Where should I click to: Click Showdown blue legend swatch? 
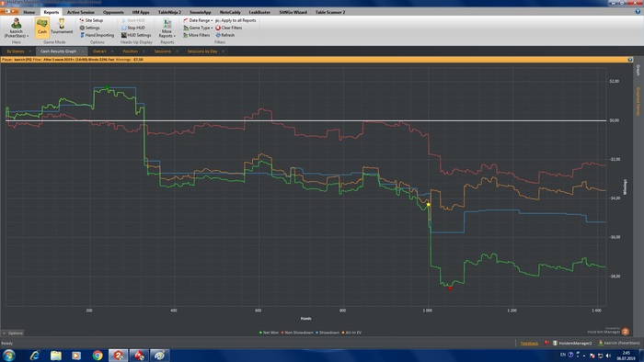click(317, 333)
